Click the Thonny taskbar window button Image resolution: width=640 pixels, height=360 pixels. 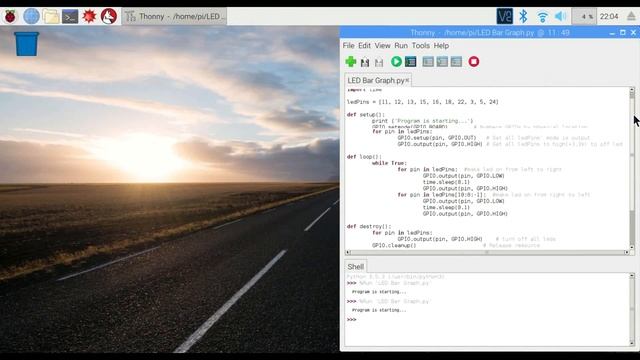[x=174, y=16]
